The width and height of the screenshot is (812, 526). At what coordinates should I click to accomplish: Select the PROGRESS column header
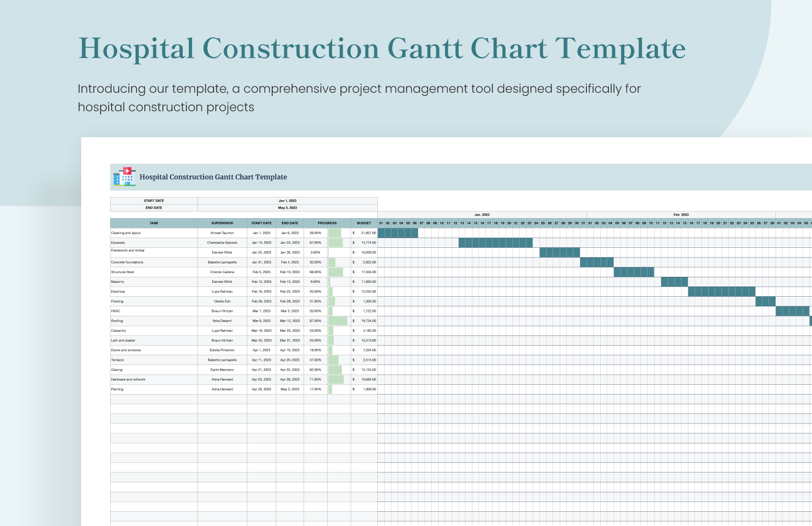[328, 223]
